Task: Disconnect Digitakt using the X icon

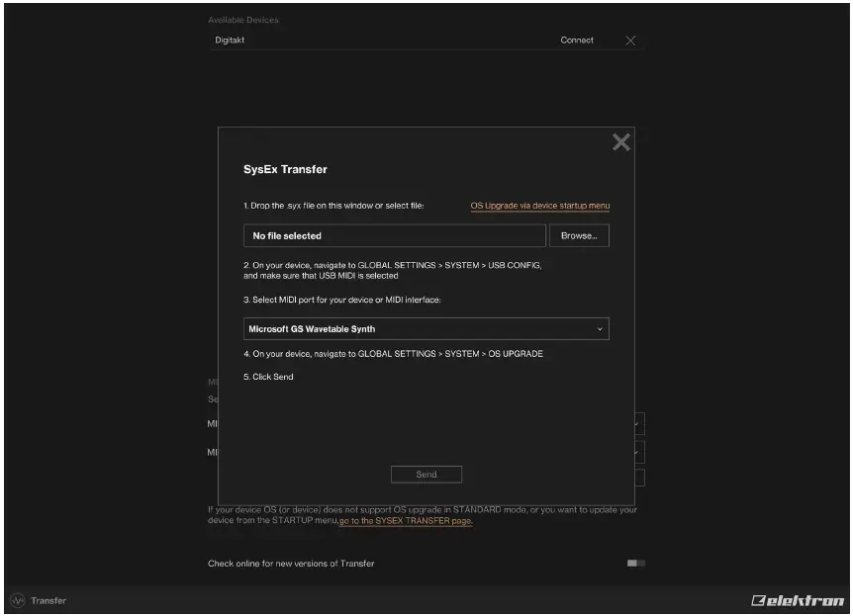Action: pyautogui.click(x=630, y=41)
